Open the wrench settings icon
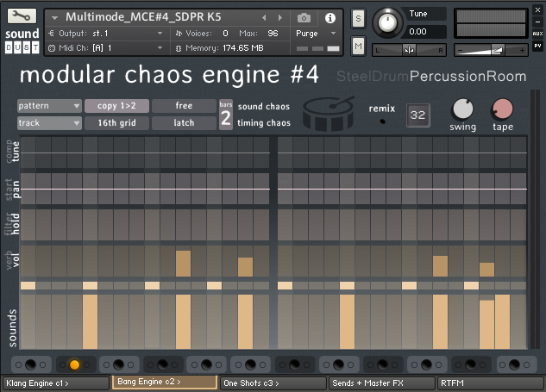This screenshot has height=392, width=546. [22, 16]
